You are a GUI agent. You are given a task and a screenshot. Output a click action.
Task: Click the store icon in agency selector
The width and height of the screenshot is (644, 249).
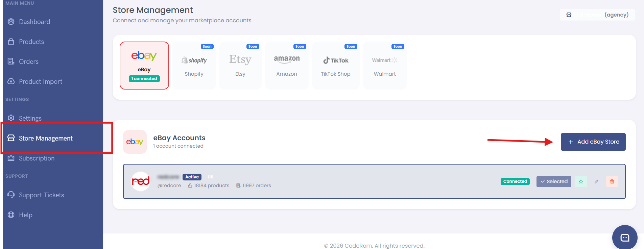(569, 15)
